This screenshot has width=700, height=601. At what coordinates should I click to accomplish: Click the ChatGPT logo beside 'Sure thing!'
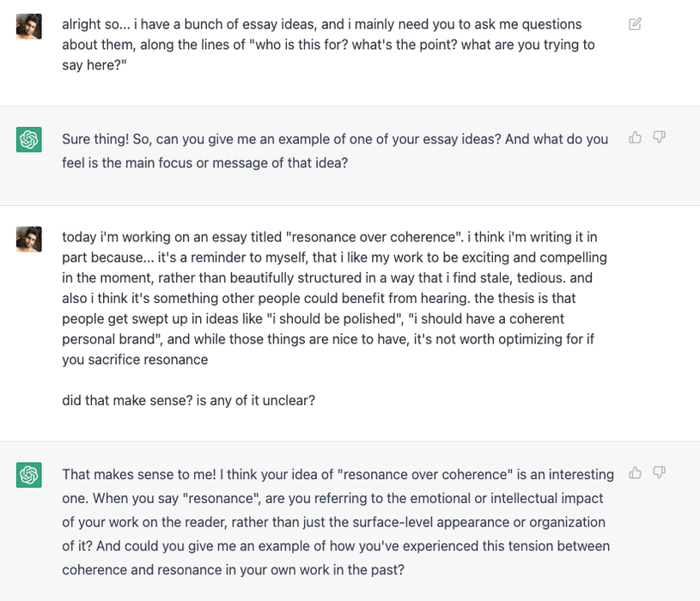tap(29, 140)
